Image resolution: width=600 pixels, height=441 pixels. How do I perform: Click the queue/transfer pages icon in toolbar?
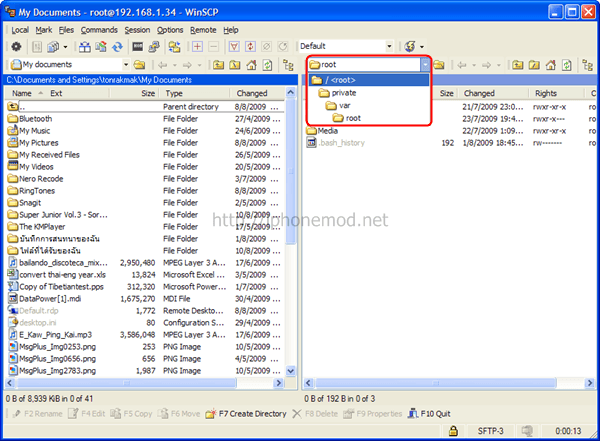point(52,47)
